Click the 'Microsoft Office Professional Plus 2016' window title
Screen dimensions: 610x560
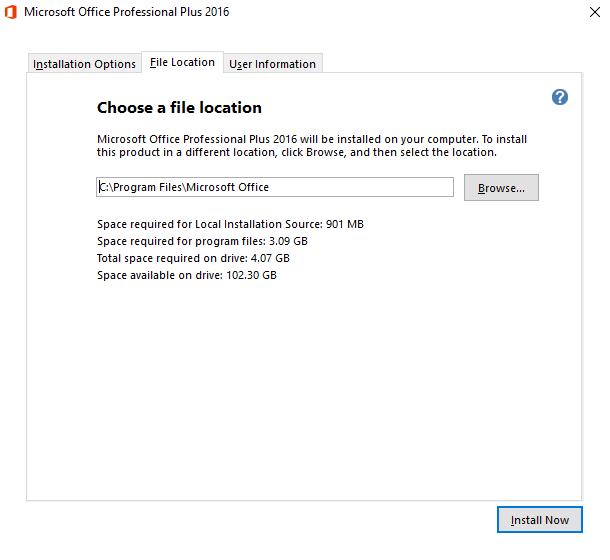[x=126, y=12]
